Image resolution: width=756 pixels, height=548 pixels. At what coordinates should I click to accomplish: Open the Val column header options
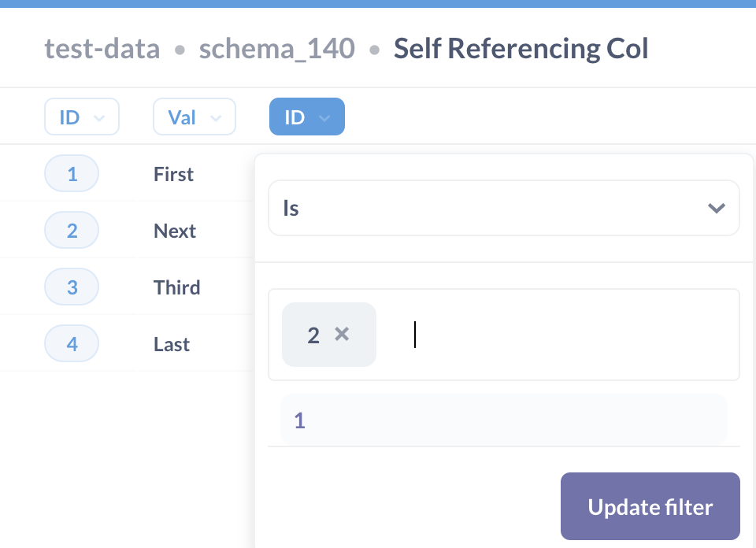coord(194,116)
